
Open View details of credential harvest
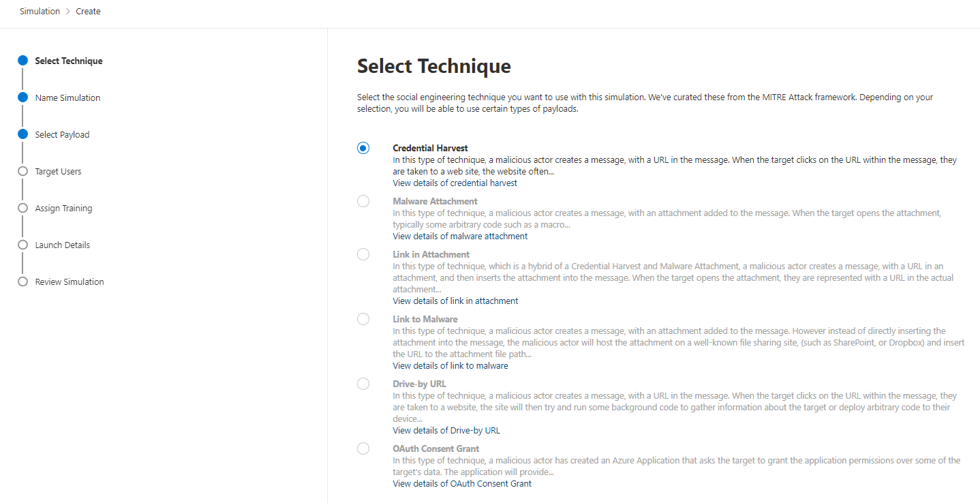[455, 183]
